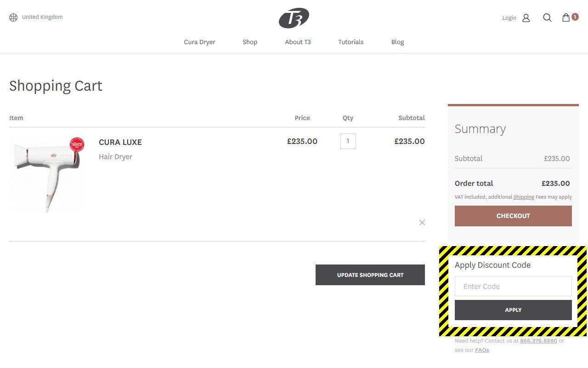
Task: Open the Shop navigation menu
Action: tap(250, 42)
